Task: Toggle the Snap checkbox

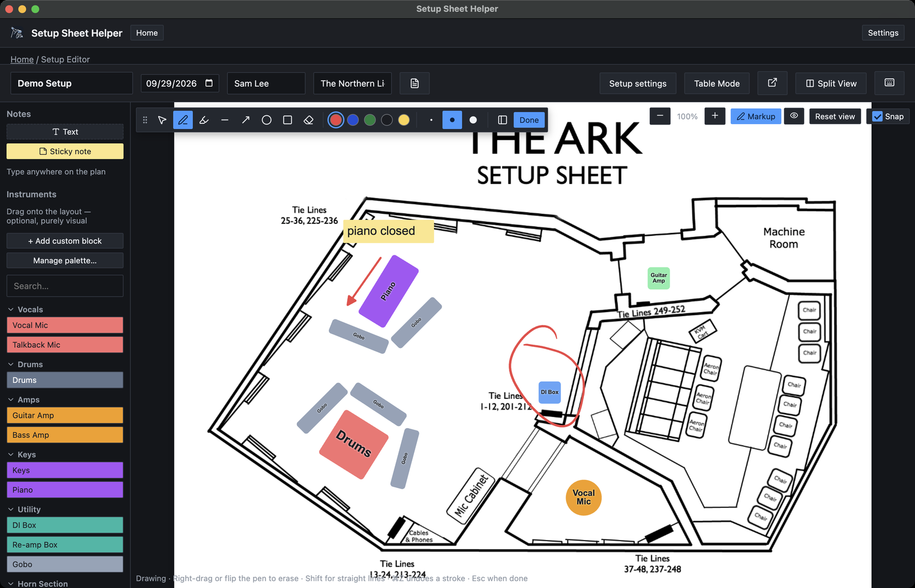Action: tap(878, 117)
